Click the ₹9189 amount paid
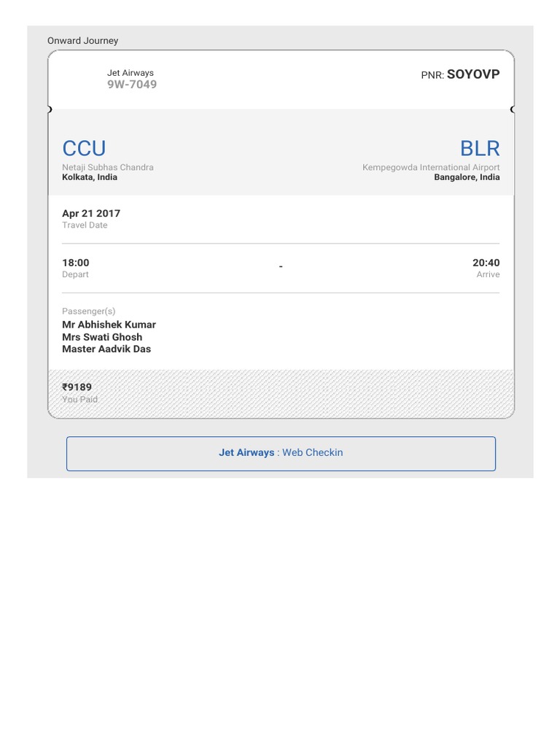The width and height of the screenshot is (560, 747). pos(77,387)
